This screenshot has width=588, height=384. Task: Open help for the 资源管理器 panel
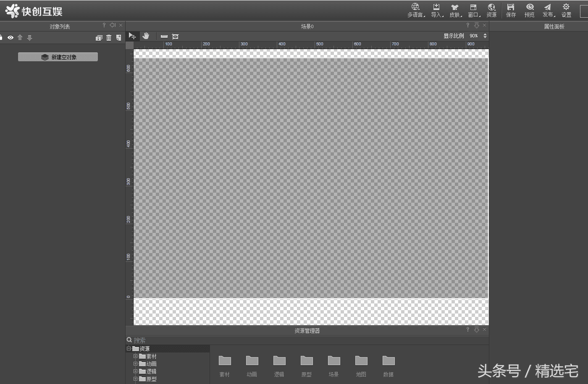point(467,329)
